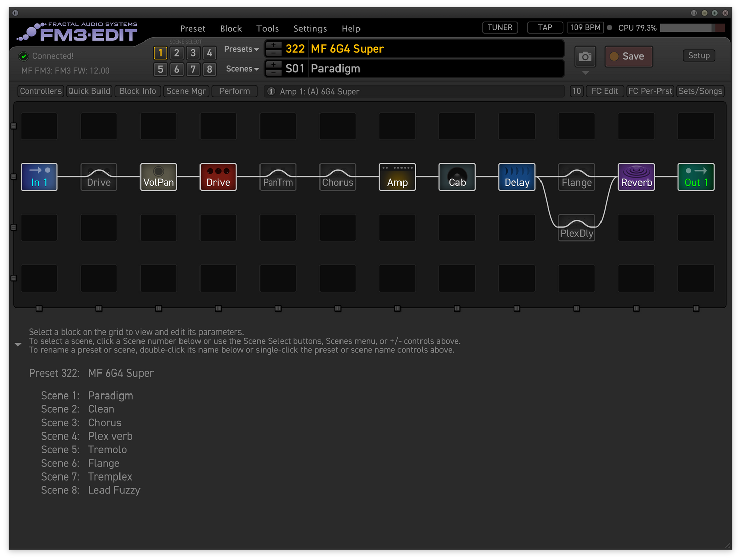741x560 pixels.
Task: Open the Settings menu
Action: coord(310,29)
